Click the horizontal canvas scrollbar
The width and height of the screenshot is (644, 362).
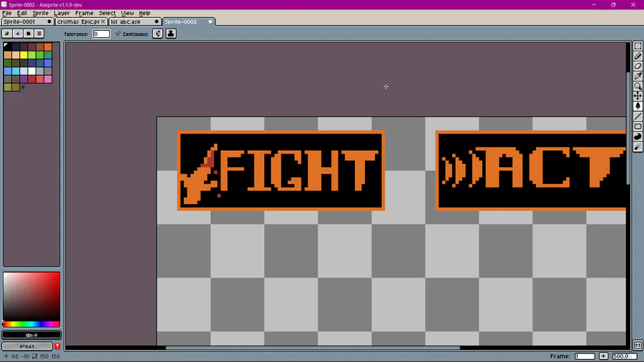point(313,348)
